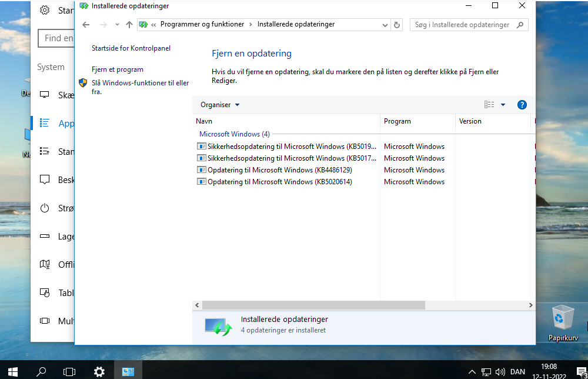Open help with the blue question icon
588x379 pixels.
click(x=522, y=105)
